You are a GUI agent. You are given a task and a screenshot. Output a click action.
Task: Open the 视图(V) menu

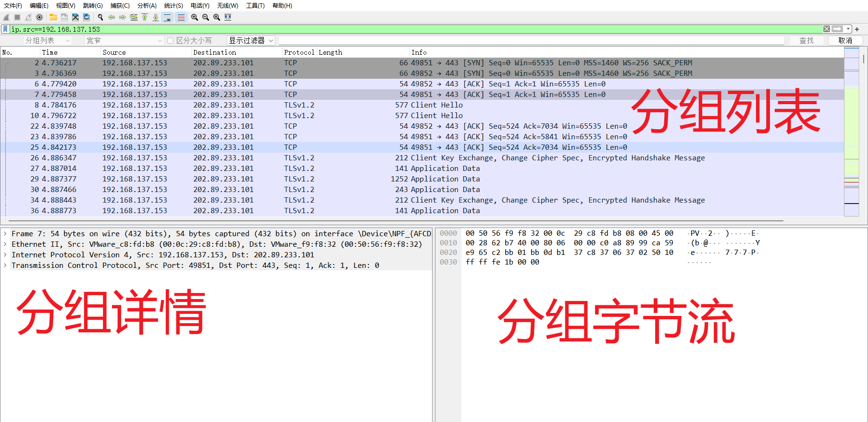pos(65,6)
